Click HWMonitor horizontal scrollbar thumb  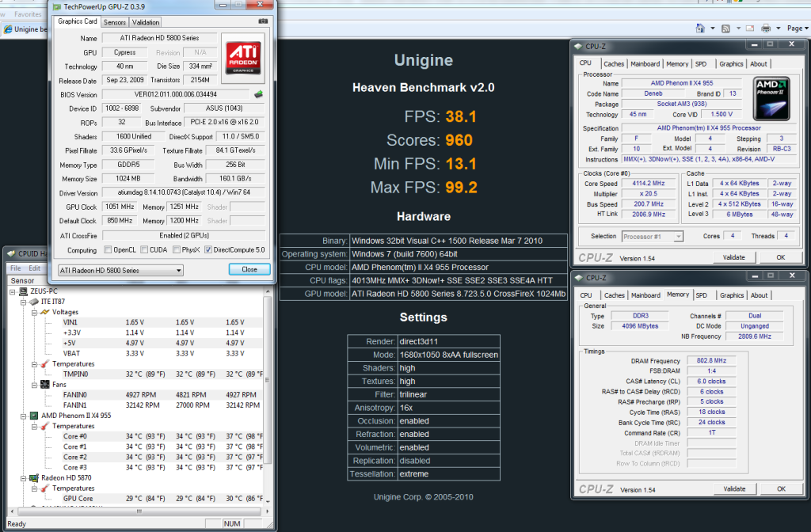tap(139, 511)
